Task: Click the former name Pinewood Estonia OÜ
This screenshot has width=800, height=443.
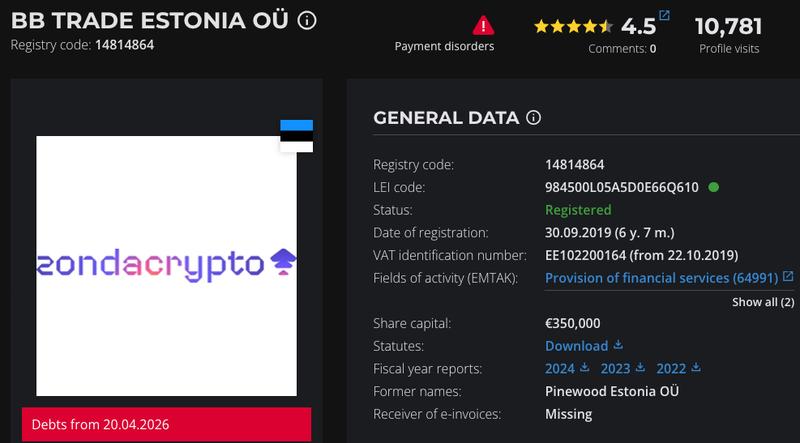Action: click(x=612, y=391)
